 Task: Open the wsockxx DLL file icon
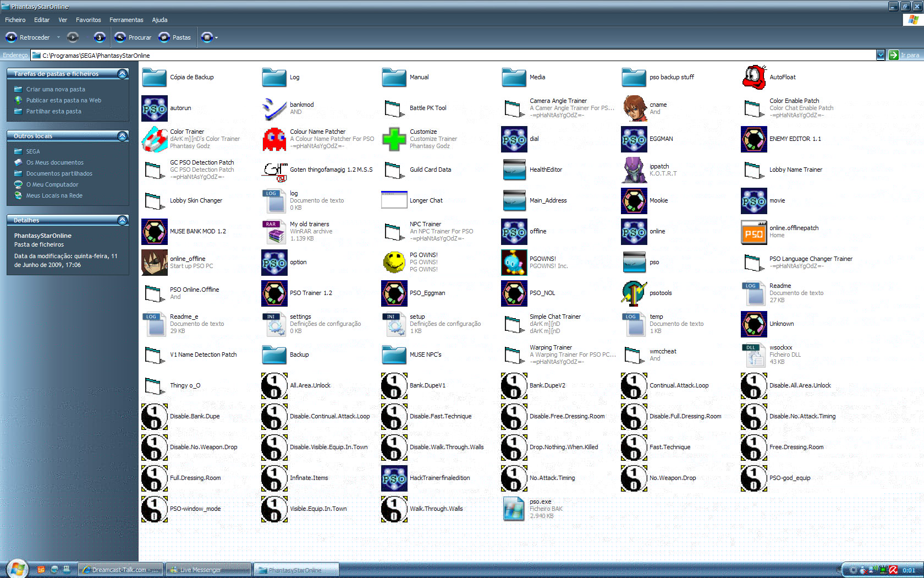(x=754, y=355)
